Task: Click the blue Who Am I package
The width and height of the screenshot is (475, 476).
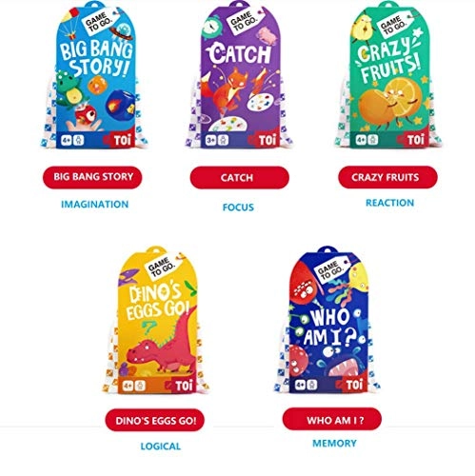Action: (x=328, y=320)
